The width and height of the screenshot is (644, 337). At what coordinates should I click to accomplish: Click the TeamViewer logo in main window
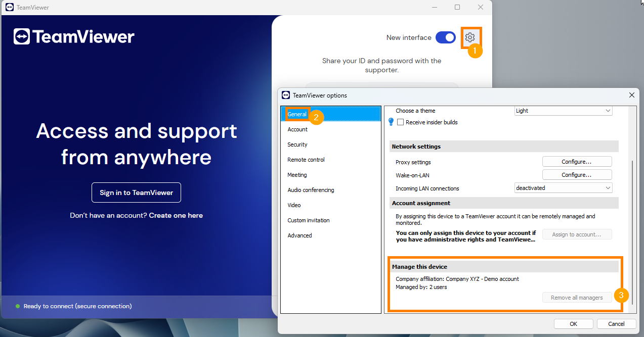(x=74, y=37)
